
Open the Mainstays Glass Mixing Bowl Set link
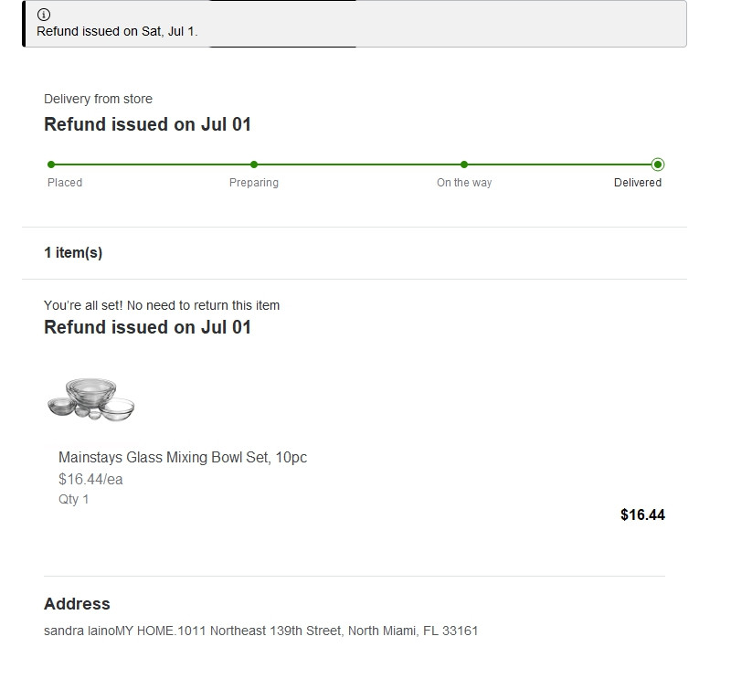(183, 457)
